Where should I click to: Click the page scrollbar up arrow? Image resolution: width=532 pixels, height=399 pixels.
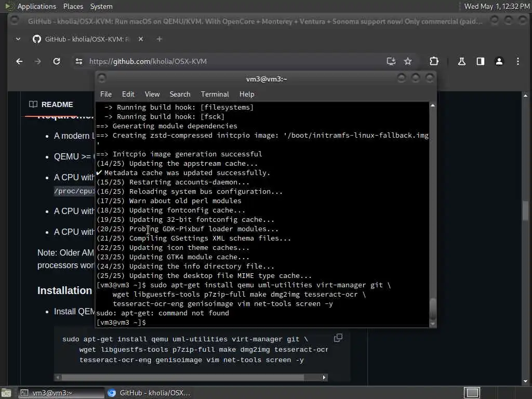click(525, 96)
